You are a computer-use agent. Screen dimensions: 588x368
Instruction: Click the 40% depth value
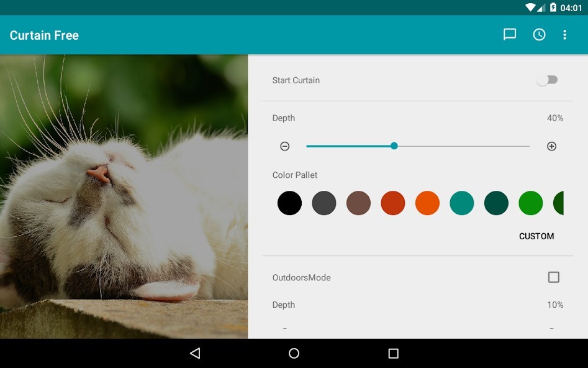555,118
